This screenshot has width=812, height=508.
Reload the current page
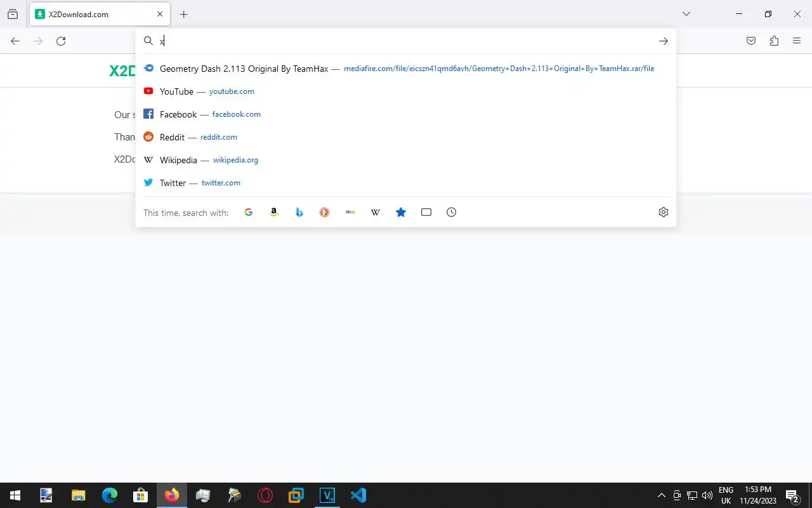coord(61,41)
